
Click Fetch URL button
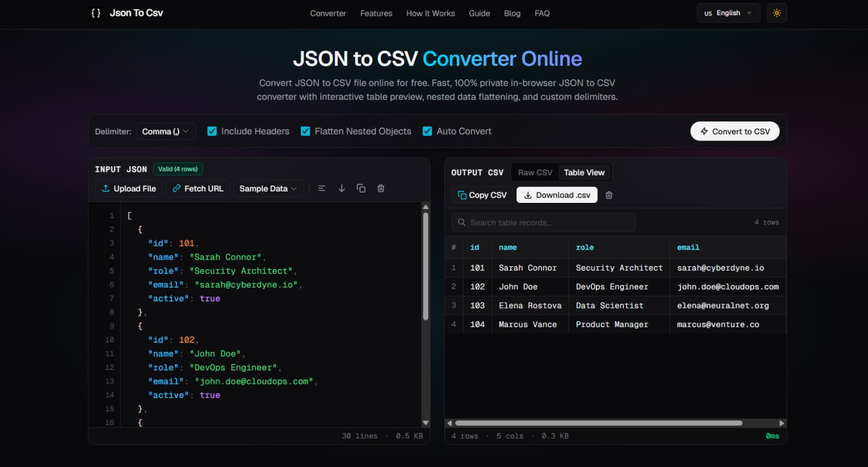198,188
